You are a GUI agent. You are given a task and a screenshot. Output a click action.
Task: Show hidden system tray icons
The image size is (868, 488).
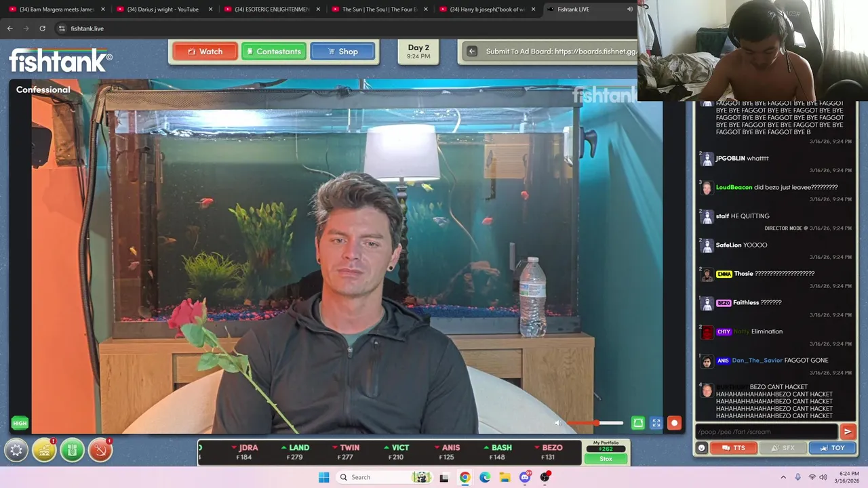point(783,477)
